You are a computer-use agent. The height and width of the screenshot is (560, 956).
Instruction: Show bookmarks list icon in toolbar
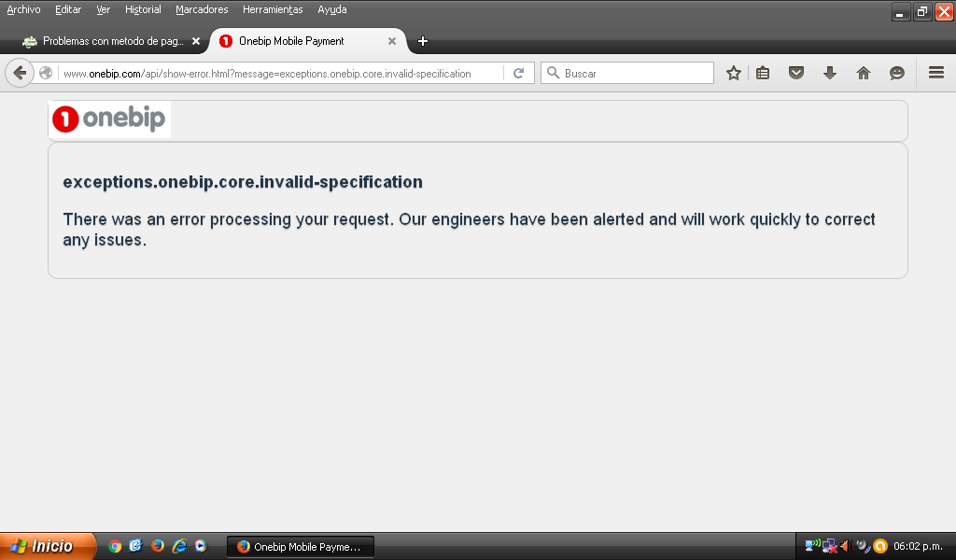click(763, 73)
